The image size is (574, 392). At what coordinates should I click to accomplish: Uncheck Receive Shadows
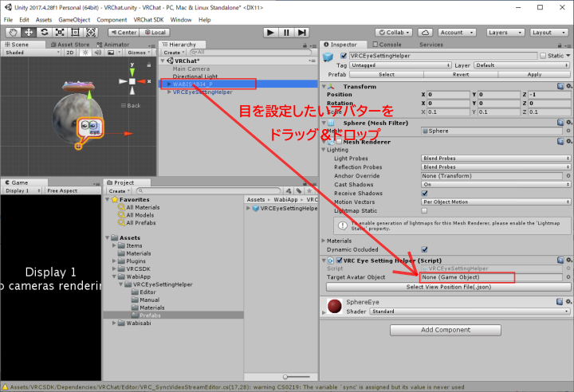tap(425, 194)
